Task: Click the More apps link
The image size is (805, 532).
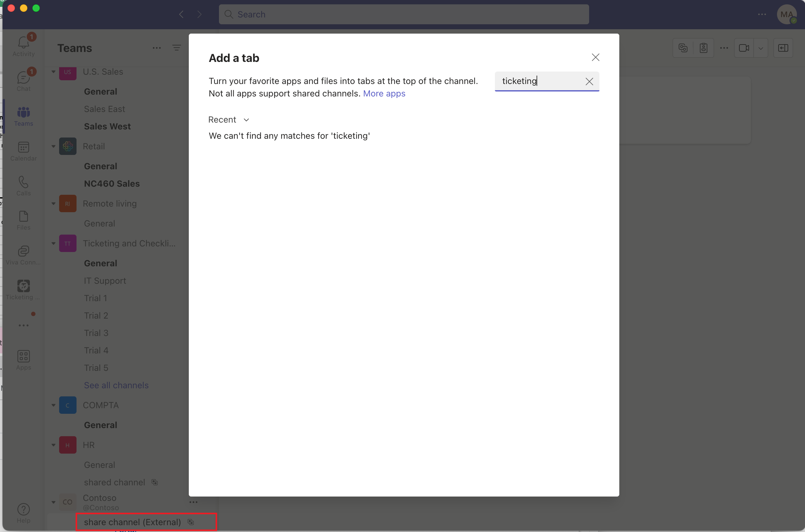Action: 384,93
